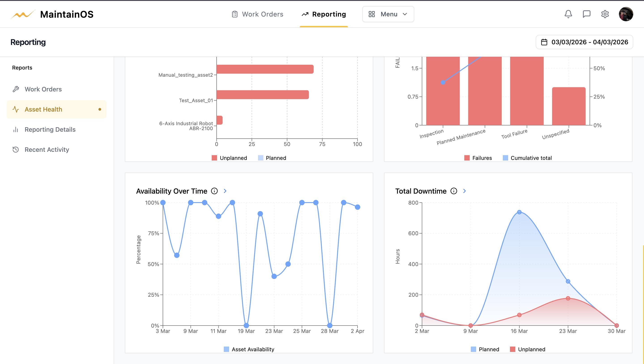Open the chat messages icon

587,14
